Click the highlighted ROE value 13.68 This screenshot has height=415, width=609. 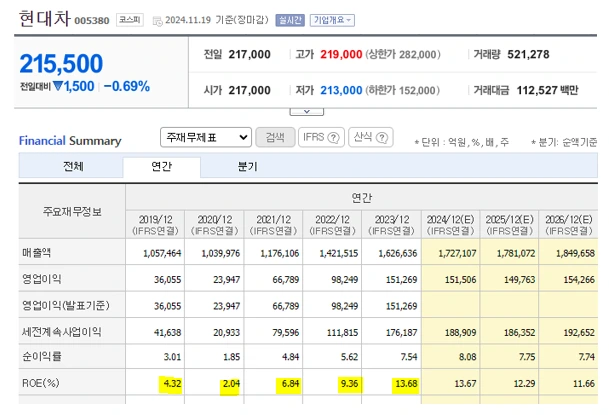coord(406,384)
